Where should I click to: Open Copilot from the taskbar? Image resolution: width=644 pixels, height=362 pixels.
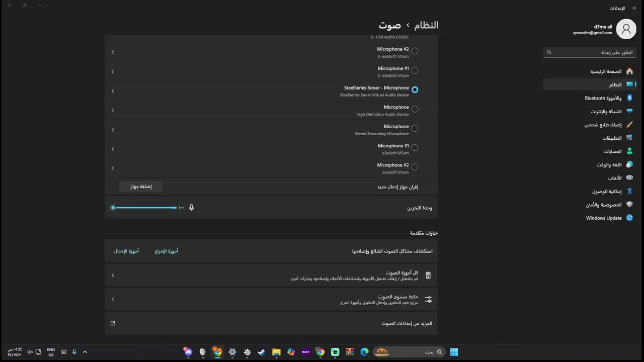[x=291, y=352]
